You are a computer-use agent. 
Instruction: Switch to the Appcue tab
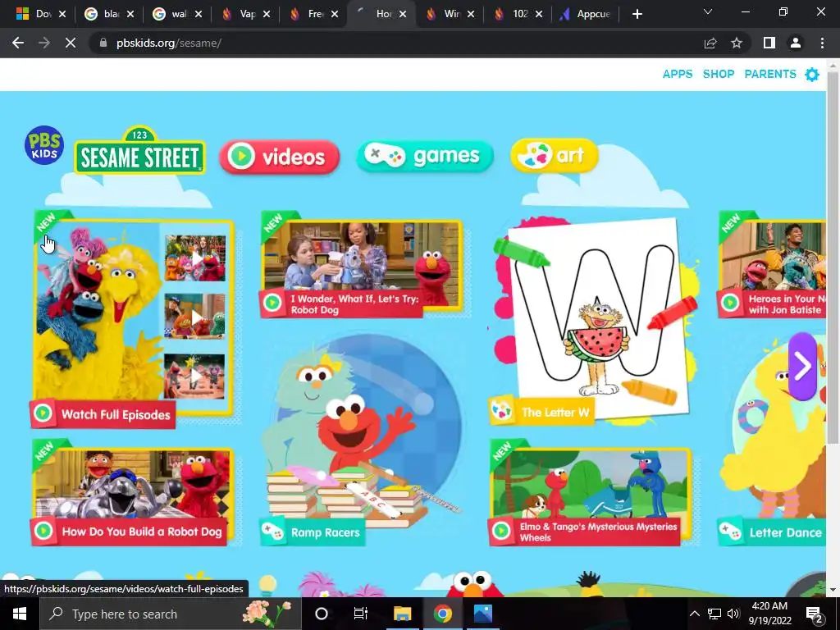(x=587, y=14)
